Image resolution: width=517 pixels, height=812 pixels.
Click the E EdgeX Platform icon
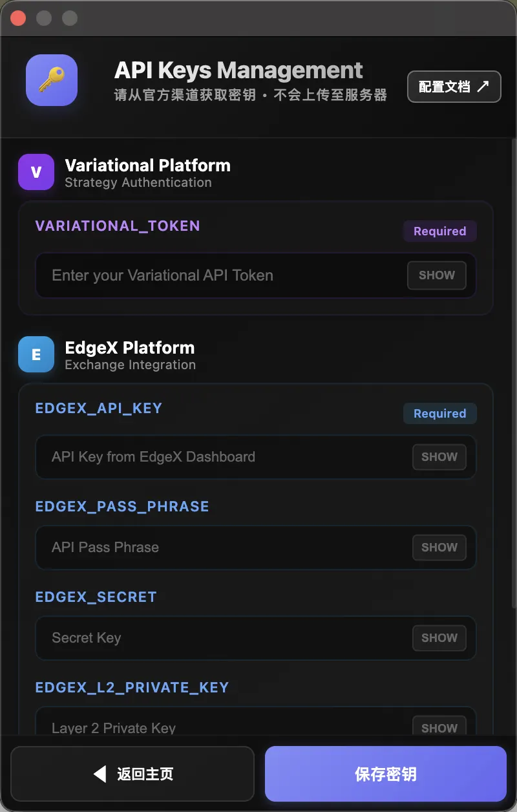point(36,354)
